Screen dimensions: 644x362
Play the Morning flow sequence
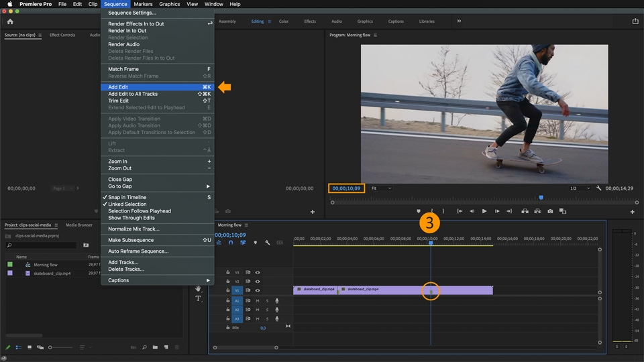tap(484, 211)
